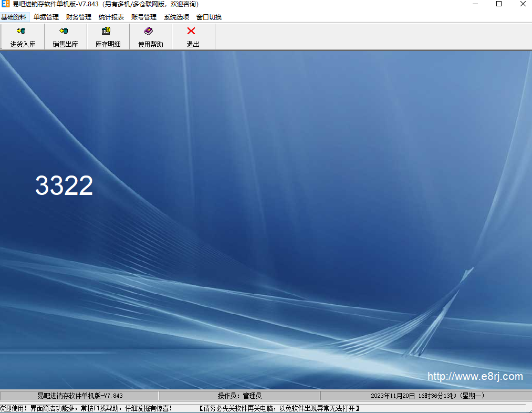This screenshot has width=532, height=413.
Task: Open the 窗口切换 menu
Action: (x=209, y=17)
